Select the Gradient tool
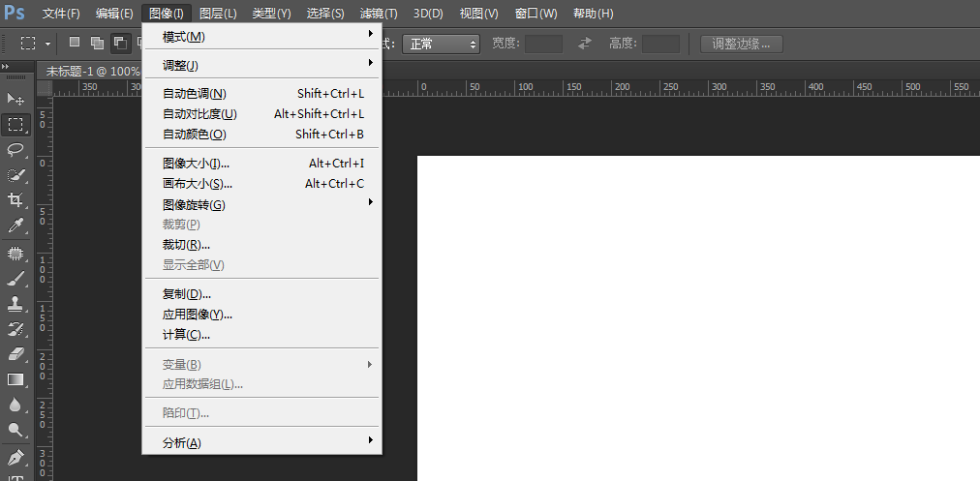The height and width of the screenshot is (481, 980). tap(15, 379)
